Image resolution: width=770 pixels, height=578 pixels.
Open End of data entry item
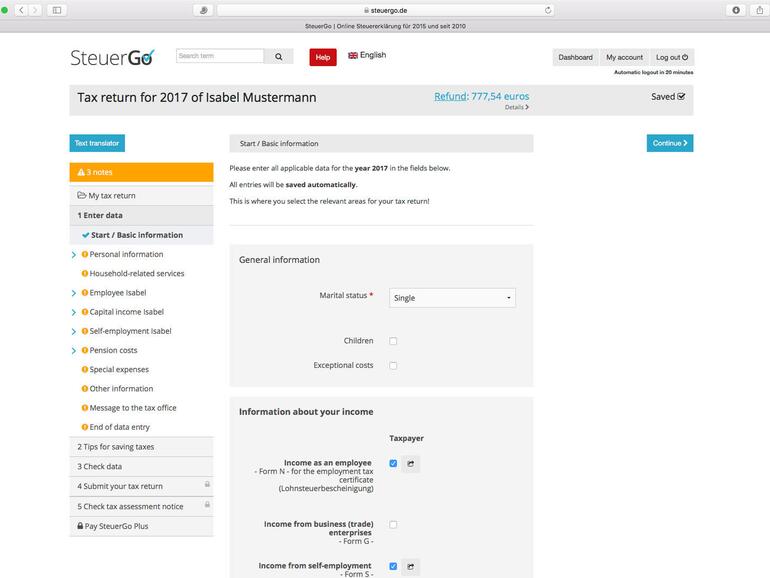click(119, 427)
